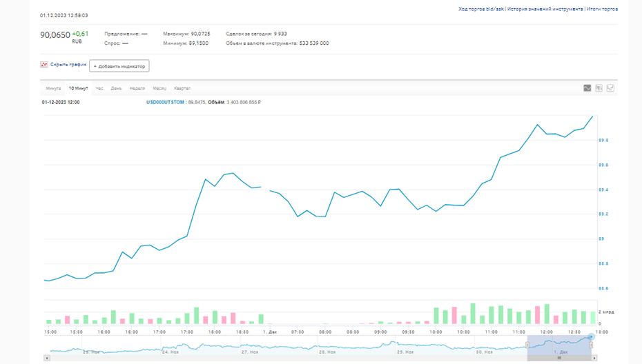Viewport: 642px width, 364px height.
Task: Click the chart date label 01-12-2023 12:00
Action: point(61,102)
